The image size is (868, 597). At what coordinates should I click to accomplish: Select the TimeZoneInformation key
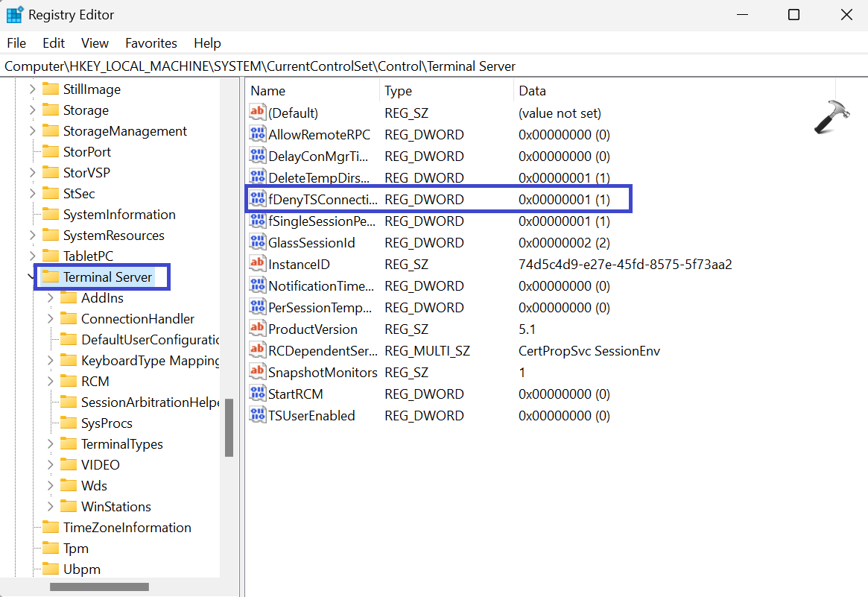(x=127, y=528)
